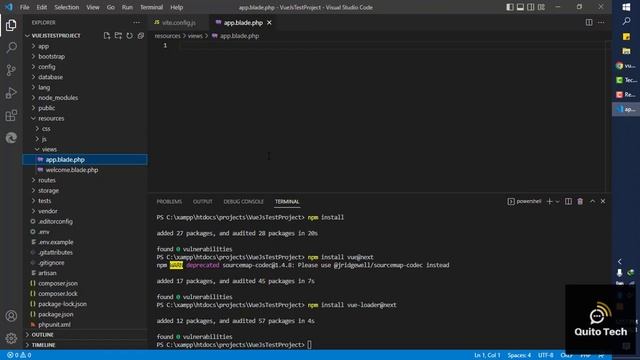This screenshot has height=360, width=640.
Task: Open the Edit menu
Action: tap(42, 7)
